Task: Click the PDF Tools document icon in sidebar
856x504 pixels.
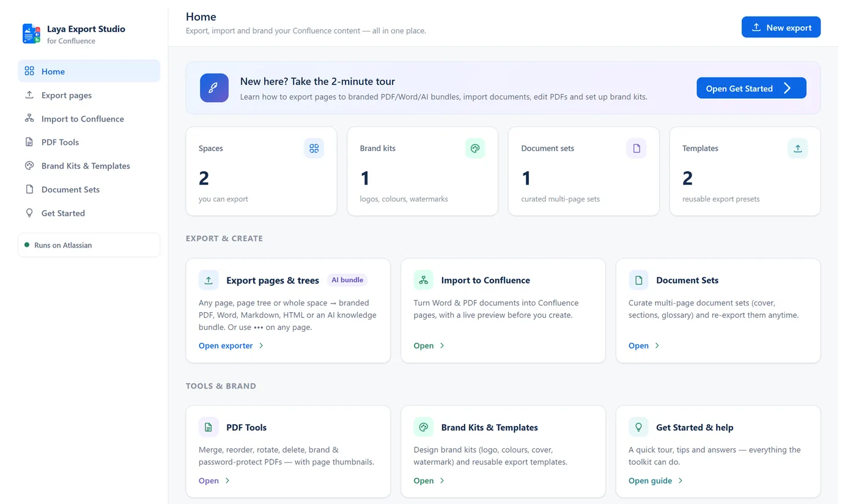Action: pyautogui.click(x=29, y=142)
